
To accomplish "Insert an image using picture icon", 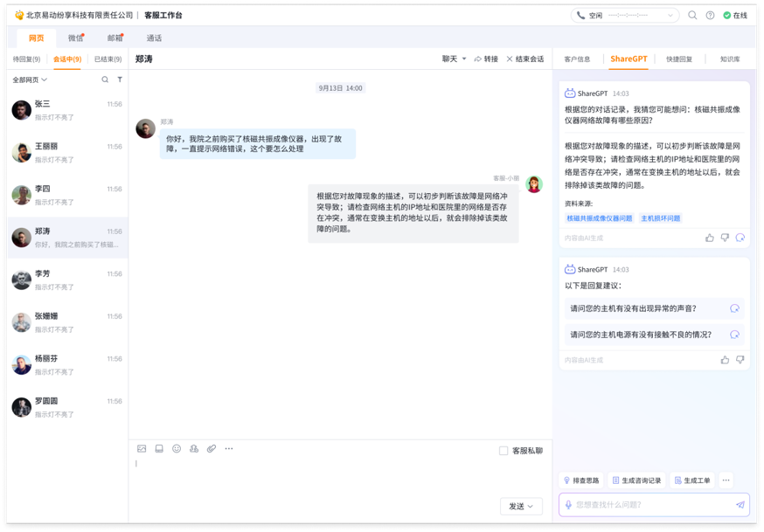I will [142, 448].
